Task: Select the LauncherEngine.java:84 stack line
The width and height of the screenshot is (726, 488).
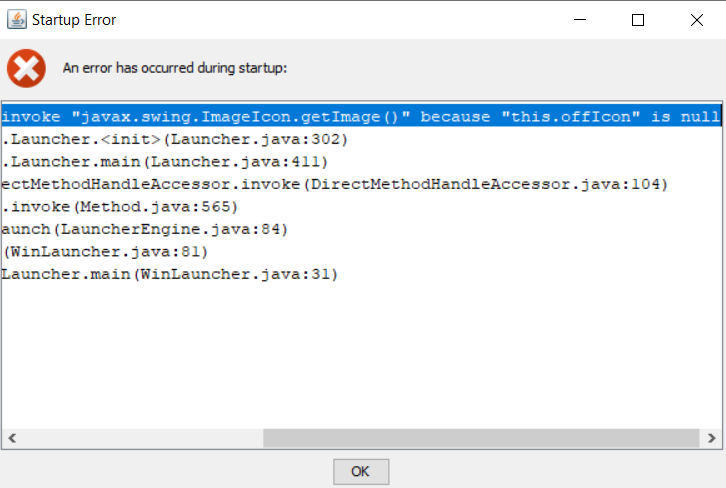Action: pos(144,229)
